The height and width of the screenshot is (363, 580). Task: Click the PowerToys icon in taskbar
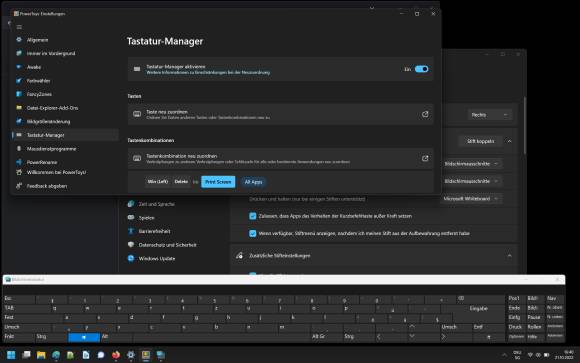click(146, 355)
